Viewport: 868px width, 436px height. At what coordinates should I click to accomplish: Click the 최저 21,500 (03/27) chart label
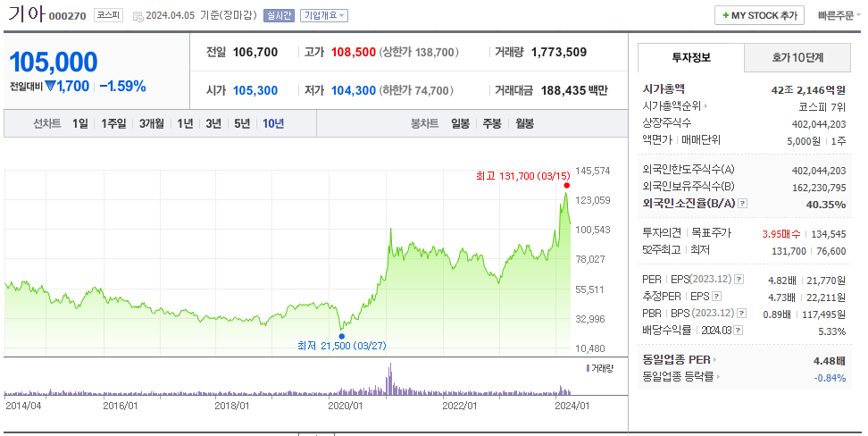341,346
